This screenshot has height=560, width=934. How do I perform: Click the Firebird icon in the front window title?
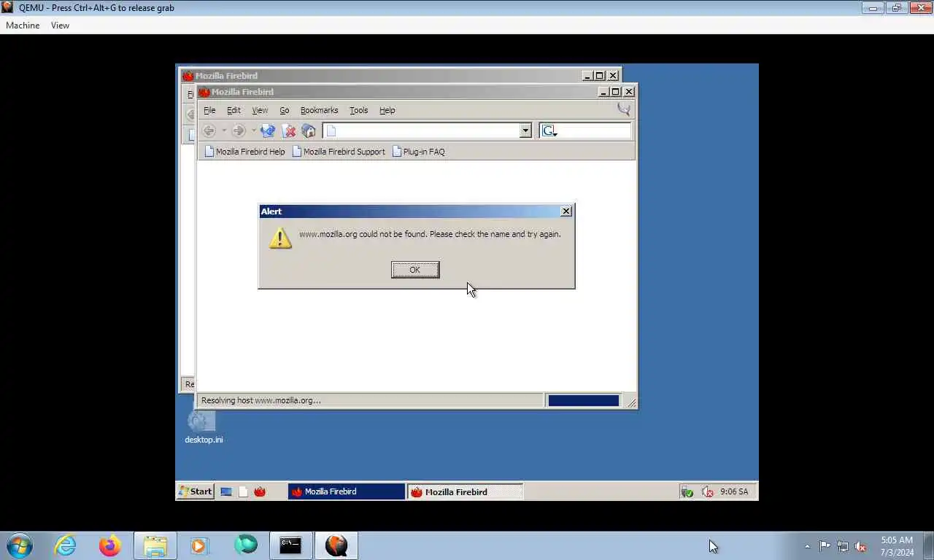pyautogui.click(x=204, y=92)
